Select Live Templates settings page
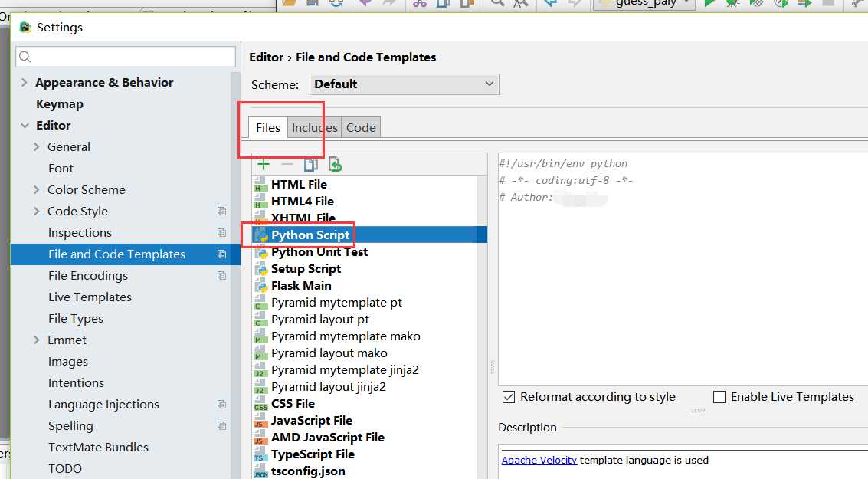Viewport: 868px width, 479px height. (90, 297)
